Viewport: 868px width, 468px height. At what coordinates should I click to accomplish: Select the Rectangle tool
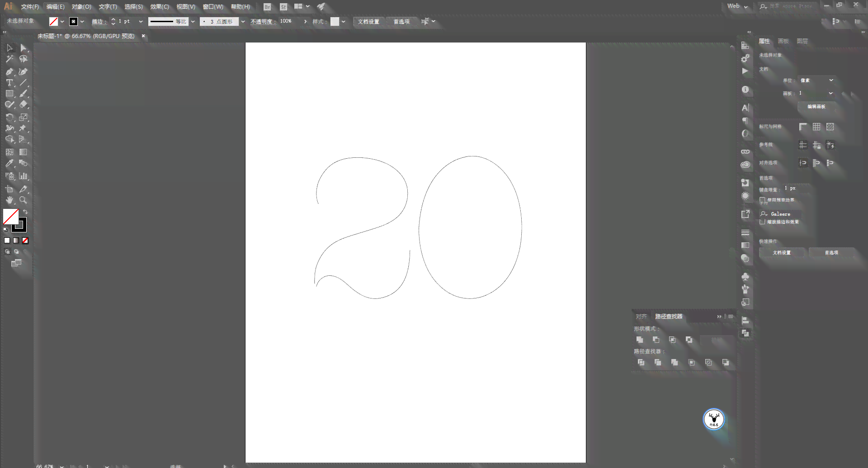point(9,94)
